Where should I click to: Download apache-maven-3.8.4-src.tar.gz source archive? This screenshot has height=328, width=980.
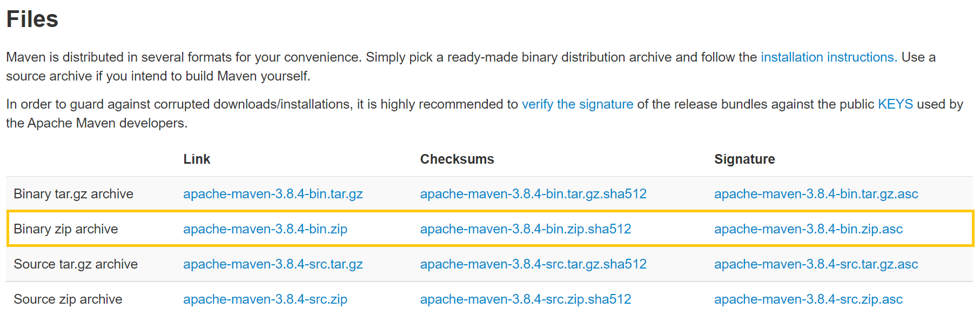273,264
